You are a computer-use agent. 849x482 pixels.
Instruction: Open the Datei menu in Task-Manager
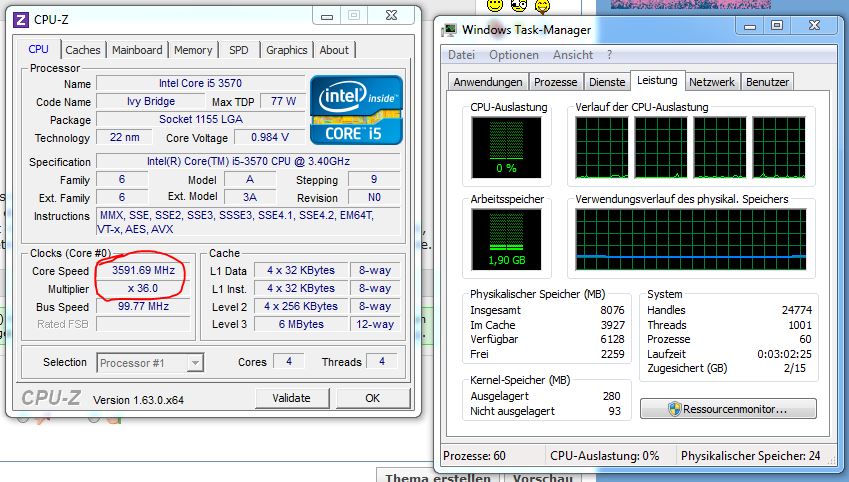click(461, 55)
